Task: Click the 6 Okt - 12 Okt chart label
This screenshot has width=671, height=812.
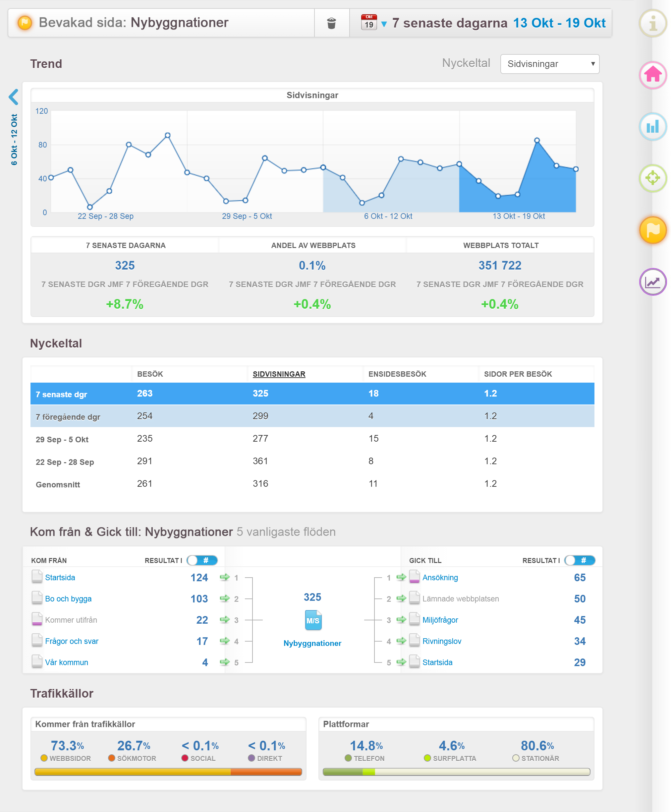Action: click(x=388, y=216)
